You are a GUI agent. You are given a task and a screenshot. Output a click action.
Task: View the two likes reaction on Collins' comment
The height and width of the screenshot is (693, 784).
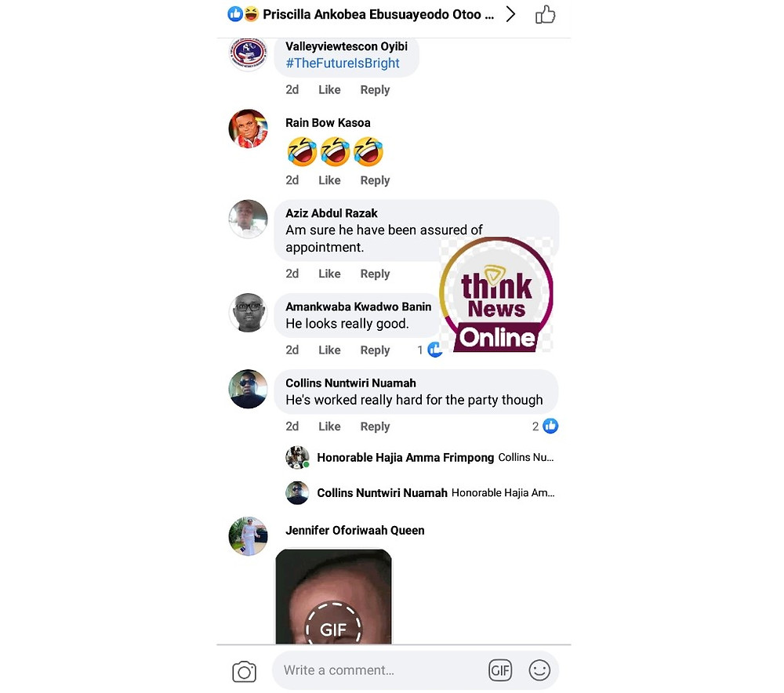pos(545,426)
